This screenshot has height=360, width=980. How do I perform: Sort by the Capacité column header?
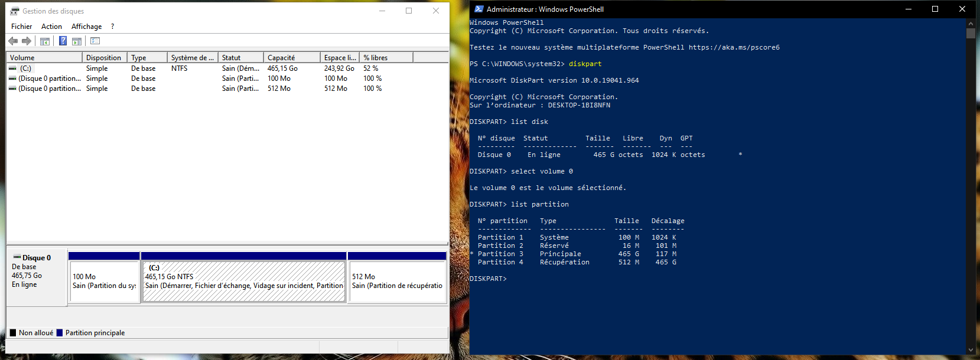pyautogui.click(x=292, y=57)
